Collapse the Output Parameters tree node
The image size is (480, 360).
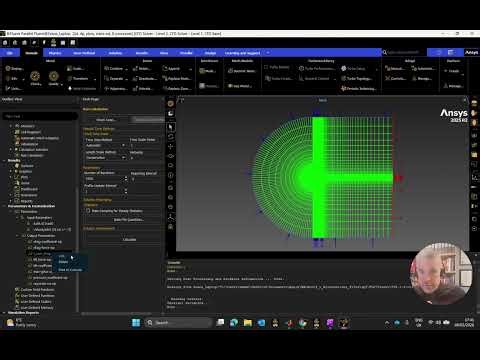point(17,236)
